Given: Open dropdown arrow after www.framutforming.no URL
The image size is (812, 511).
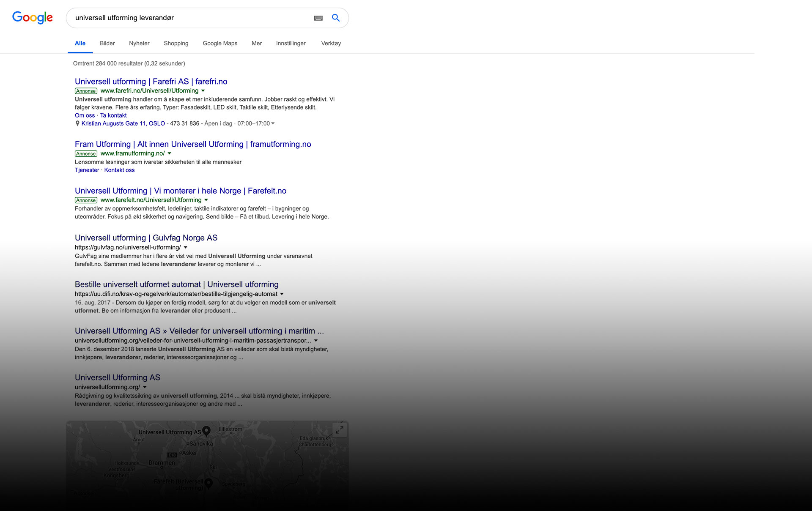Looking at the screenshot, I should coord(170,153).
